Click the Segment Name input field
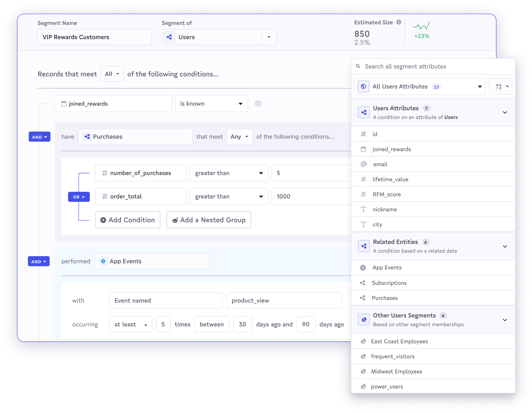532x413 pixels. (x=94, y=37)
